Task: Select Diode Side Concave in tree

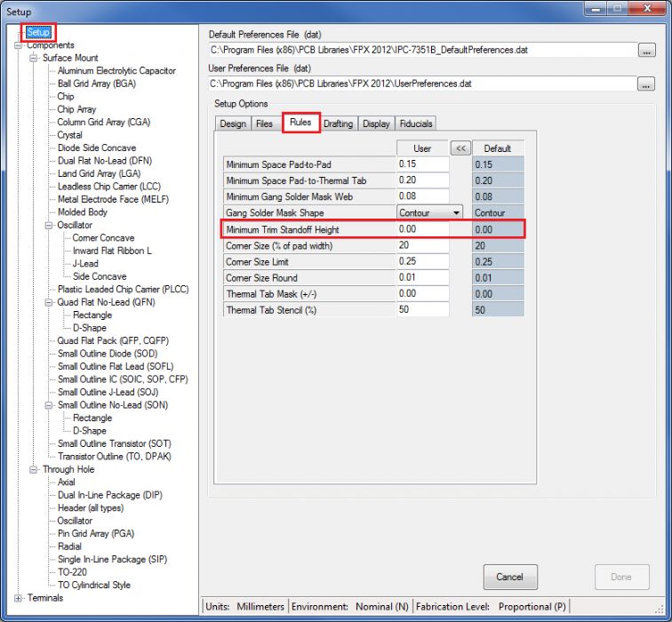Action: (x=97, y=148)
